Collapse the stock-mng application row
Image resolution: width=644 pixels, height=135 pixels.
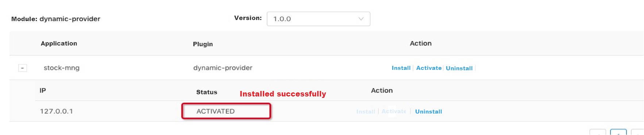pyautogui.click(x=23, y=68)
